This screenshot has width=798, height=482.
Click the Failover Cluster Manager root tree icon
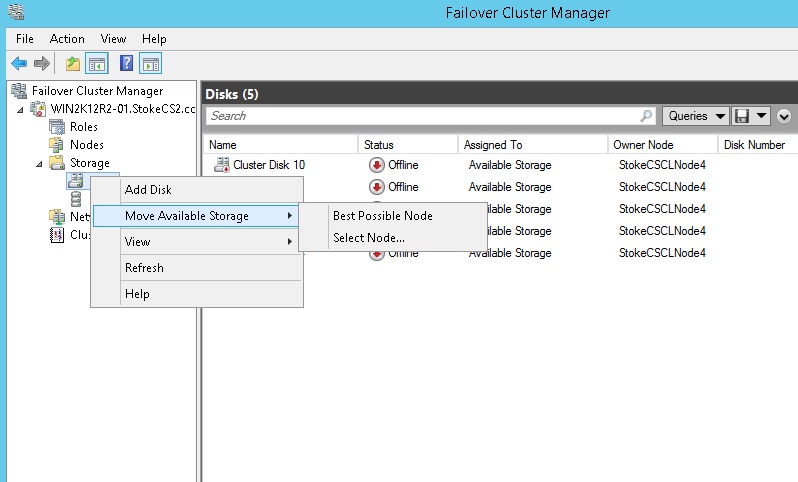[x=19, y=91]
